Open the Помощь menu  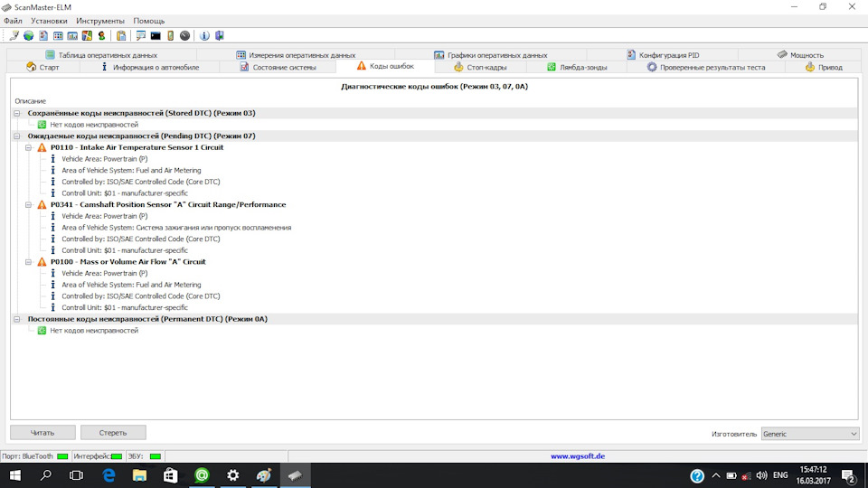point(149,21)
